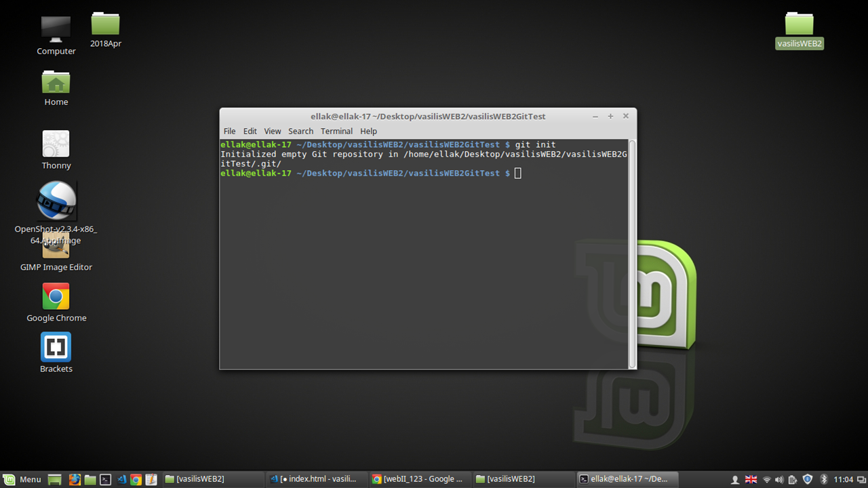Launch Visual Studio Code from panel

coord(121,479)
